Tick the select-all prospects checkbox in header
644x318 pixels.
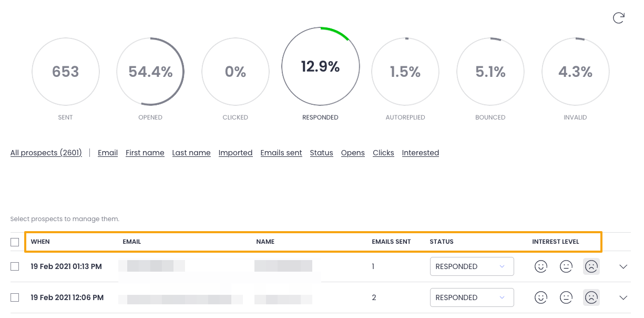click(15, 242)
